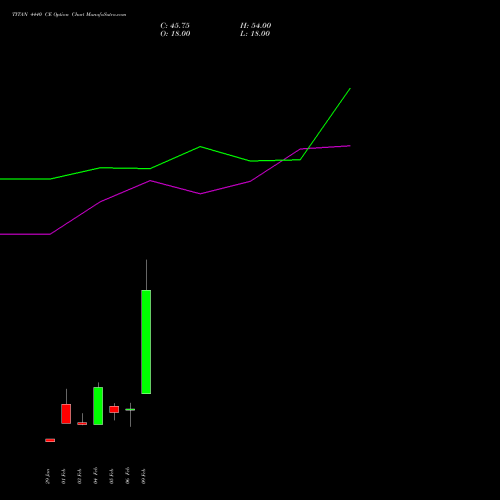The height and width of the screenshot is (500, 500).
Task: Click the '09 Feb' date axis label
Action: pyautogui.click(x=144, y=476)
